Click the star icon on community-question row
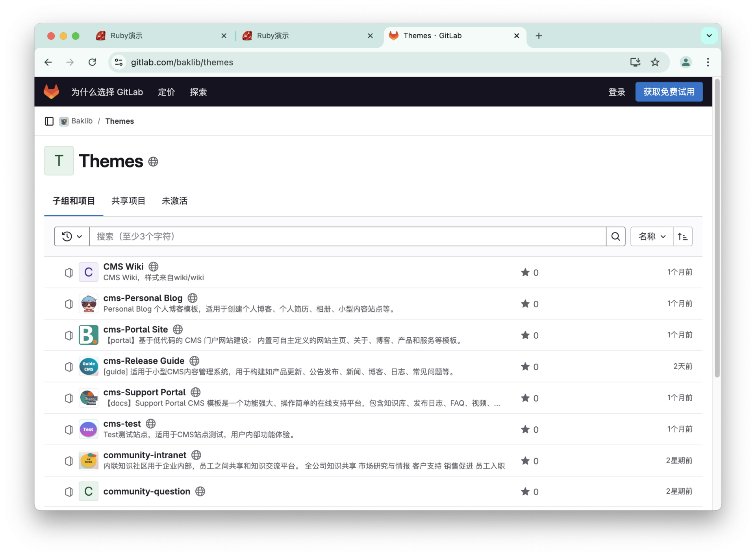The height and width of the screenshot is (556, 756). tap(525, 491)
